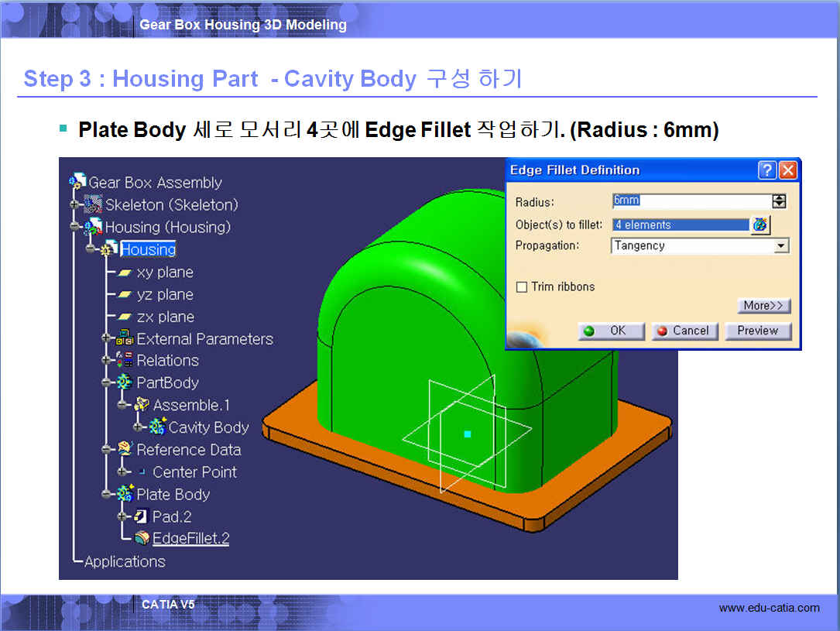Image resolution: width=840 pixels, height=631 pixels.
Task: Open the fillet elements list icon
Action: 760,225
